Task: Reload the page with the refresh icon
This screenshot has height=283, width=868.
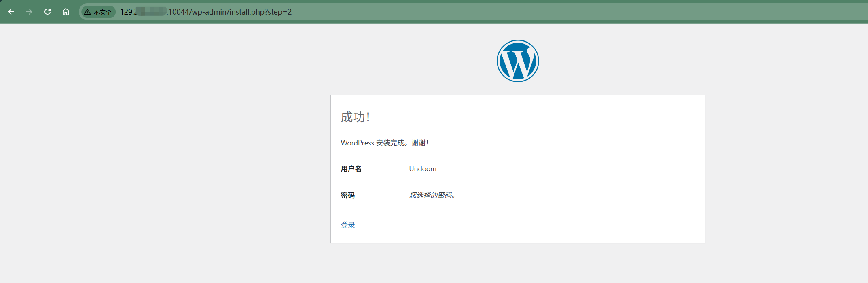Action: tap(47, 12)
